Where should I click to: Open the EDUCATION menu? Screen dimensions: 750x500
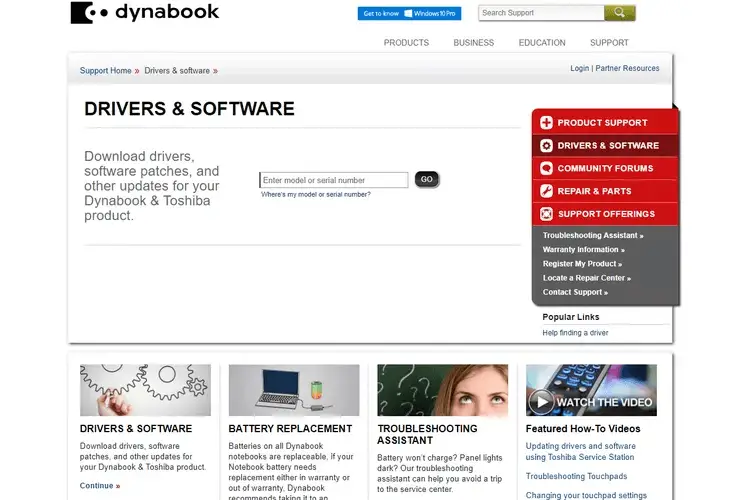542,43
